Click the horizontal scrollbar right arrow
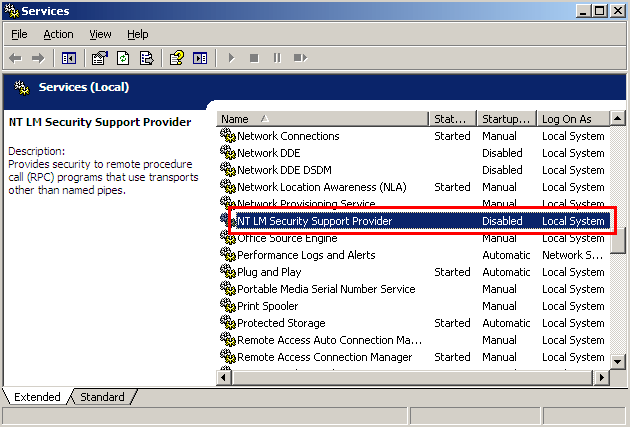The image size is (630, 427). point(602,377)
